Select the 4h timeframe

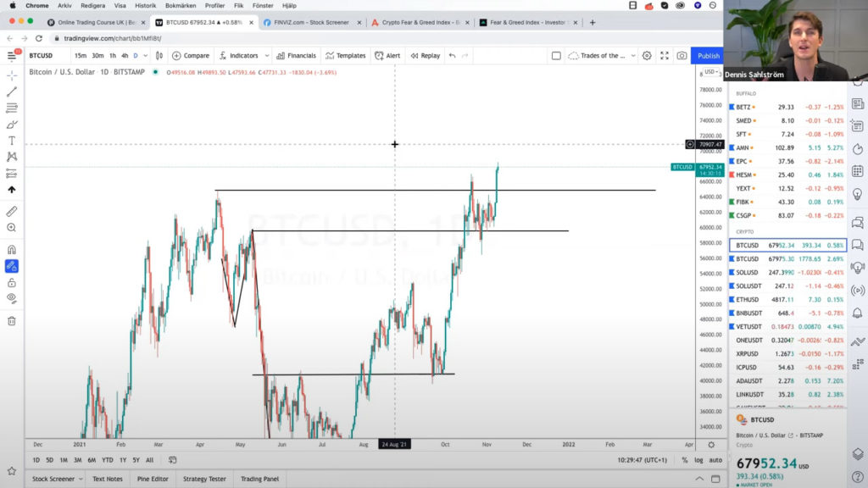(x=125, y=55)
